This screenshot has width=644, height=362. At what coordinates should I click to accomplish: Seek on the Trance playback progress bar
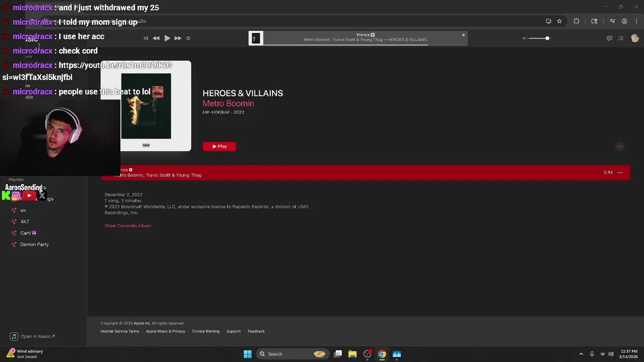pos(365,45)
